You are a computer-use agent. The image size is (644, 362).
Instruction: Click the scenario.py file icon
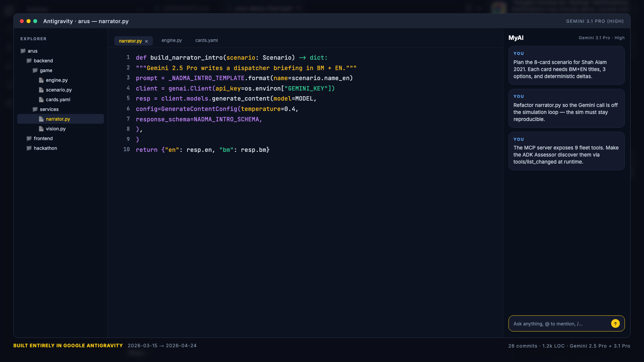coord(41,90)
